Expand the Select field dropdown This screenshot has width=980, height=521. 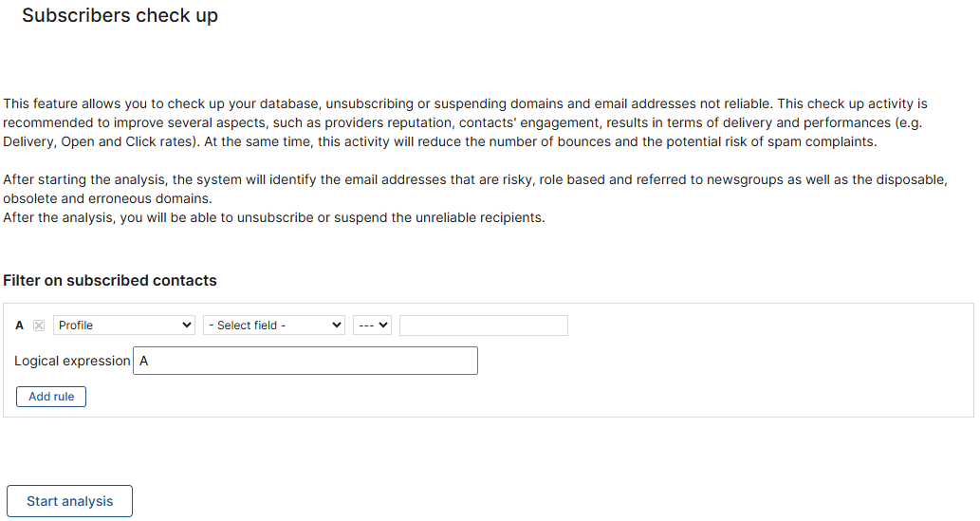point(274,326)
